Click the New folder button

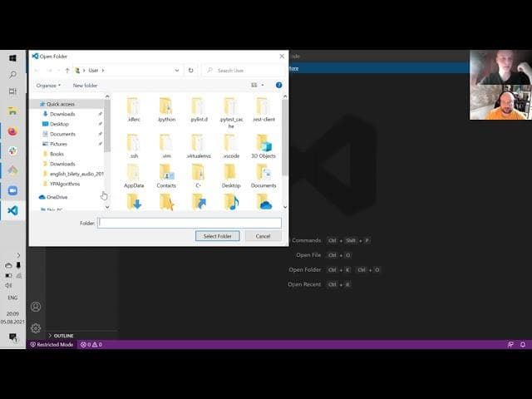[x=85, y=86]
